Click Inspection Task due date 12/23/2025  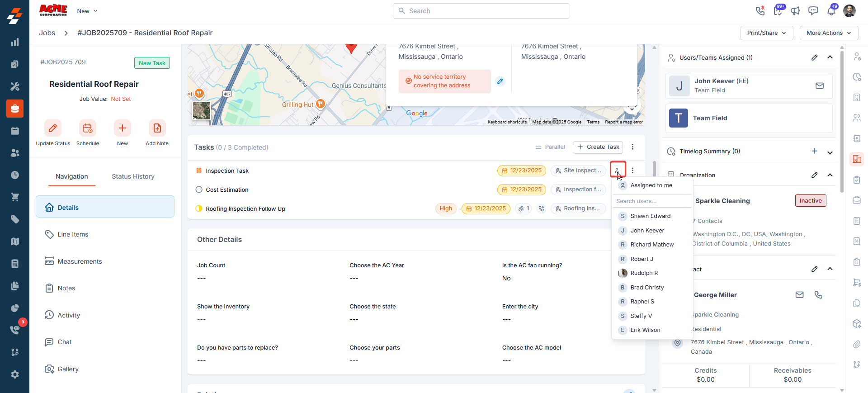[522, 170]
